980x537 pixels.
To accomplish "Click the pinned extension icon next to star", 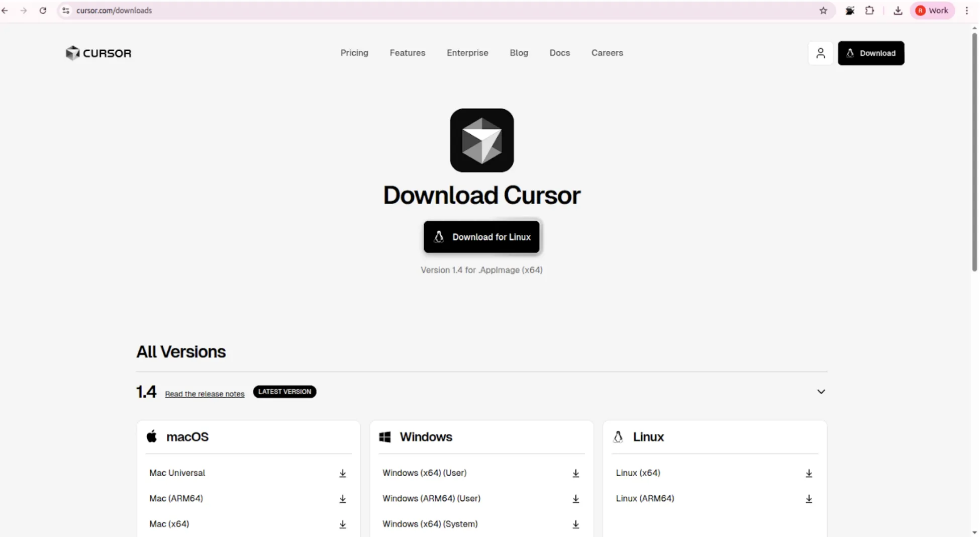I will click(850, 11).
